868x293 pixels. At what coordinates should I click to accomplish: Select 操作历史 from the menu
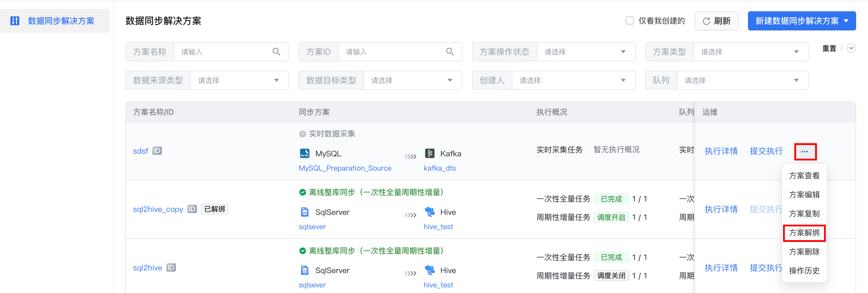(x=804, y=270)
